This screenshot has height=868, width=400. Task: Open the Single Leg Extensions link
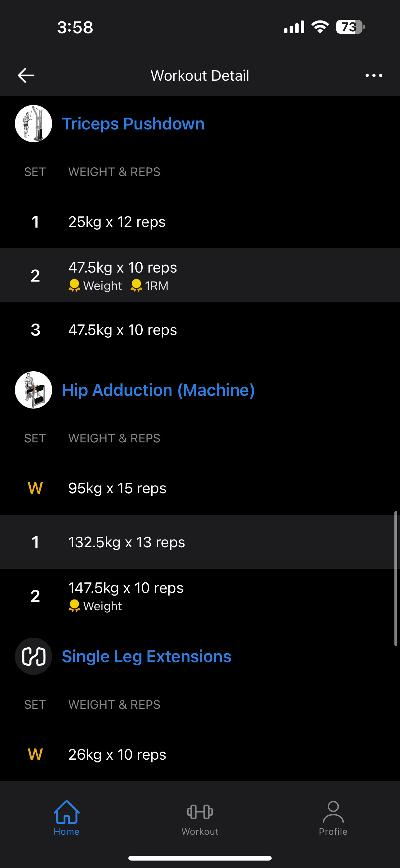click(x=146, y=656)
